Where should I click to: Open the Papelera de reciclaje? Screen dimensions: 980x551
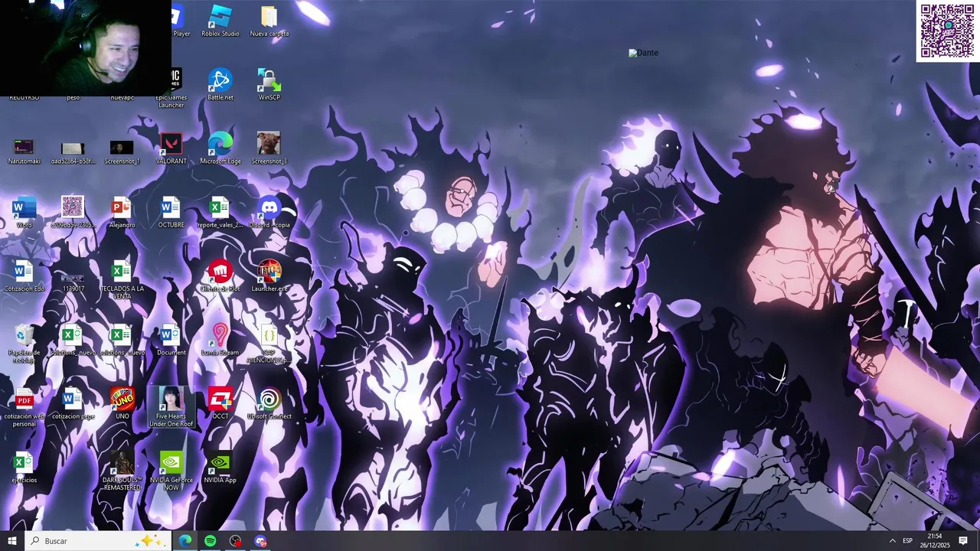coord(24,344)
